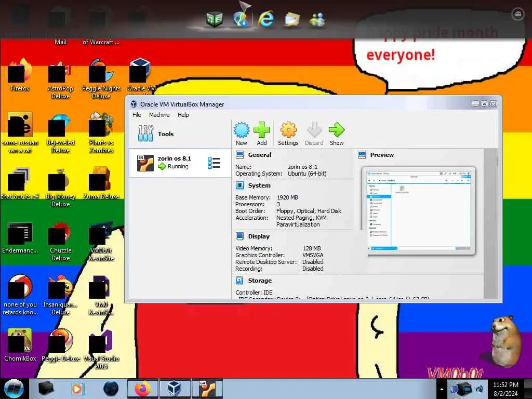The height and width of the screenshot is (399, 532).
Task: Select the Oracle VM desktop shortcut
Action: (x=141, y=76)
